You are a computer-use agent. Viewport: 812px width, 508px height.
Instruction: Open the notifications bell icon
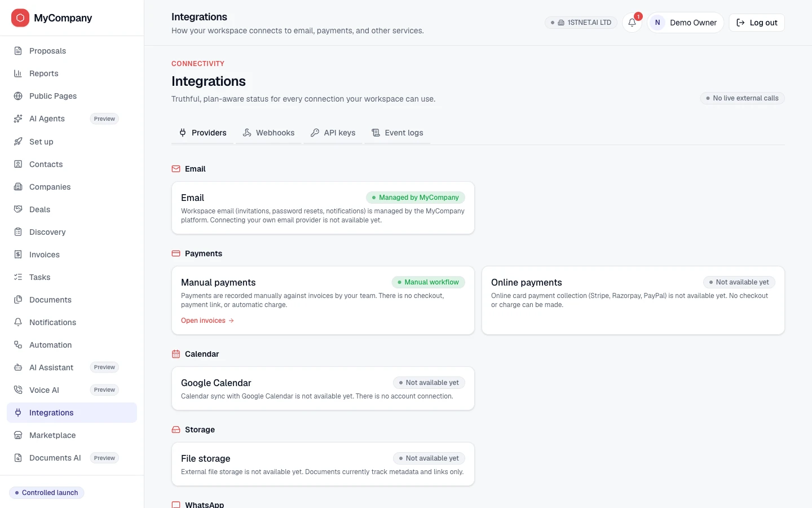(x=632, y=23)
